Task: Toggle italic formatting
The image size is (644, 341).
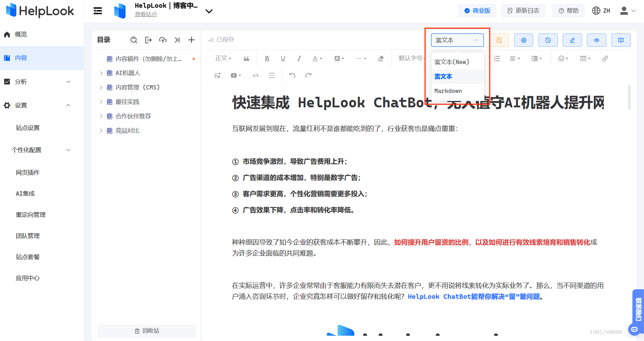Action: click(x=299, y=58)
